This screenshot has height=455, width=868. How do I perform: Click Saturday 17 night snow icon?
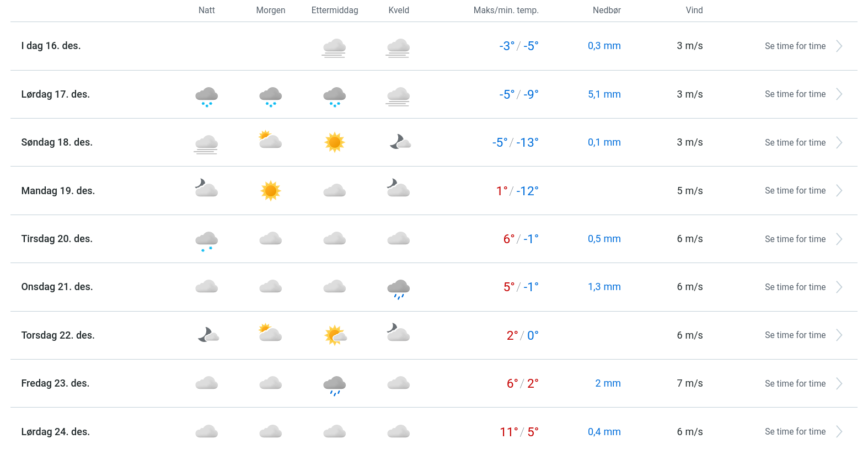[207, 95]
